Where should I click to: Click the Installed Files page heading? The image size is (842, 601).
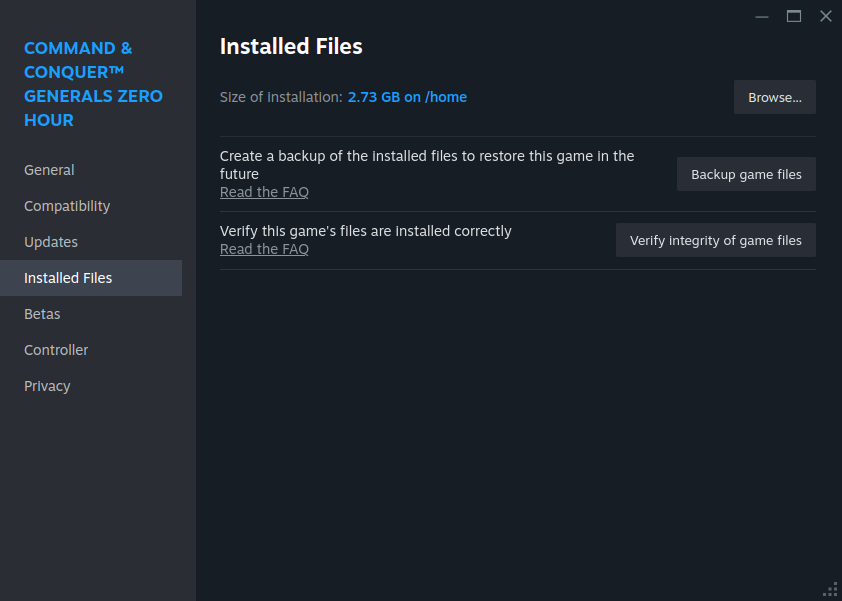point(291,46)
